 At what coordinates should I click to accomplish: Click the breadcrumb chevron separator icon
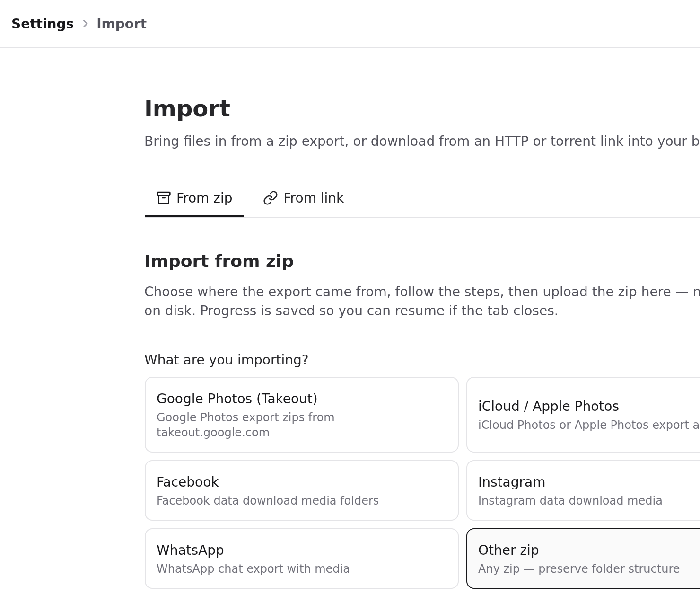pyautogui.click(x=85, y=24)
